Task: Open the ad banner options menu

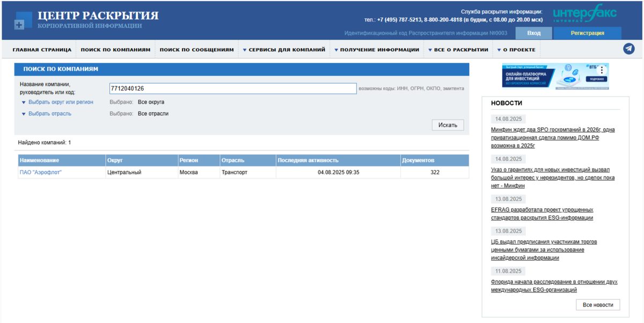Action: coord(602,70)
